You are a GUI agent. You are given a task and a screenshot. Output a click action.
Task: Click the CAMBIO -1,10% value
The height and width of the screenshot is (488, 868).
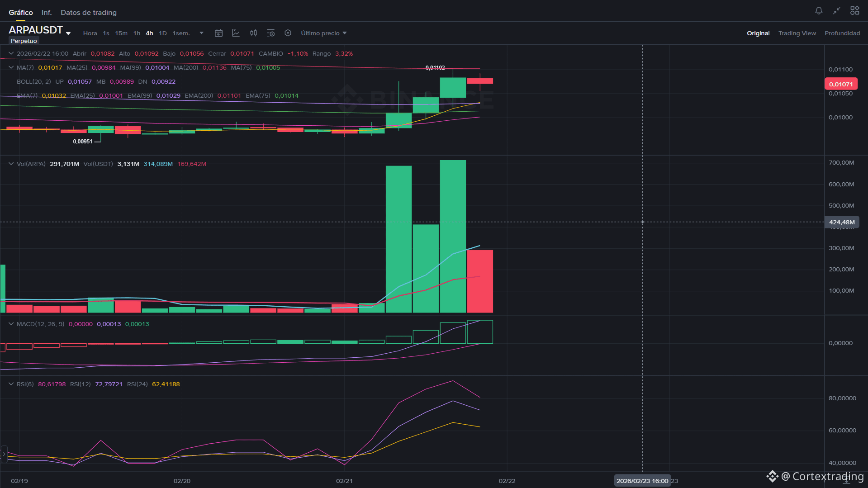coord(298,53)
